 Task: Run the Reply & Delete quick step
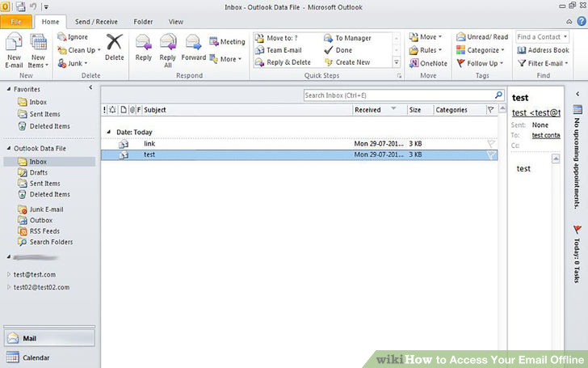point(283,62)
